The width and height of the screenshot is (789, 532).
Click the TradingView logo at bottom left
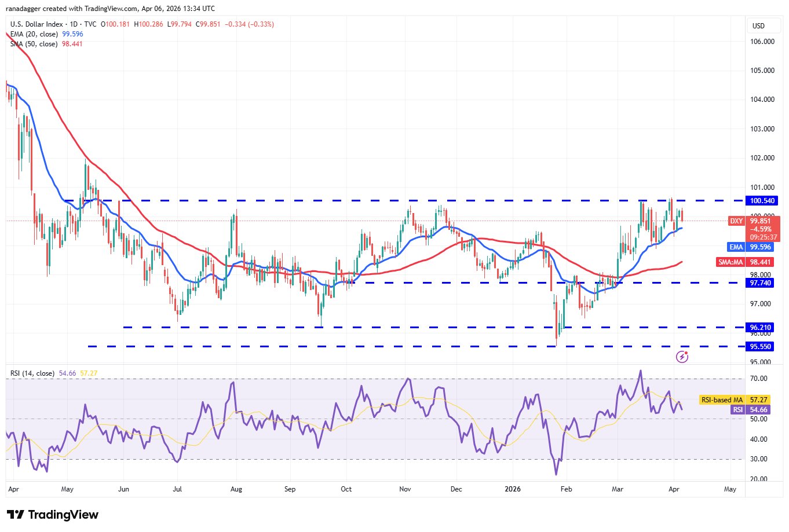53,515
